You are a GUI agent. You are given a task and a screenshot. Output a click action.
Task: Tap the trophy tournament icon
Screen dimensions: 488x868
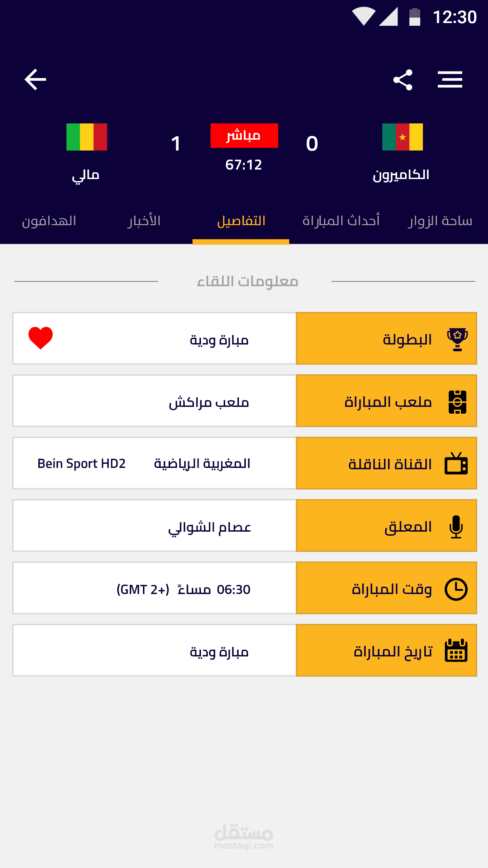pyautogui.click(x=457, y=339)
